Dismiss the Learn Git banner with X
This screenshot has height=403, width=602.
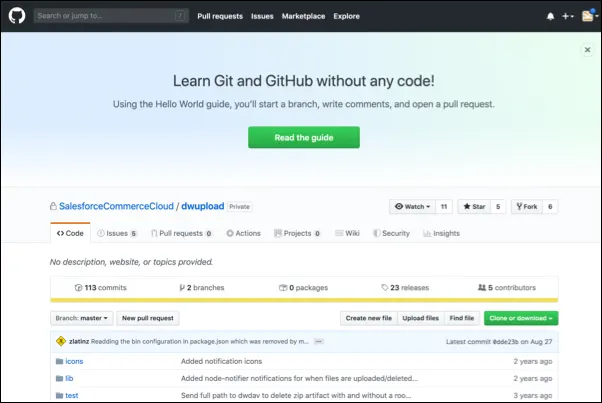pos(587,50)
